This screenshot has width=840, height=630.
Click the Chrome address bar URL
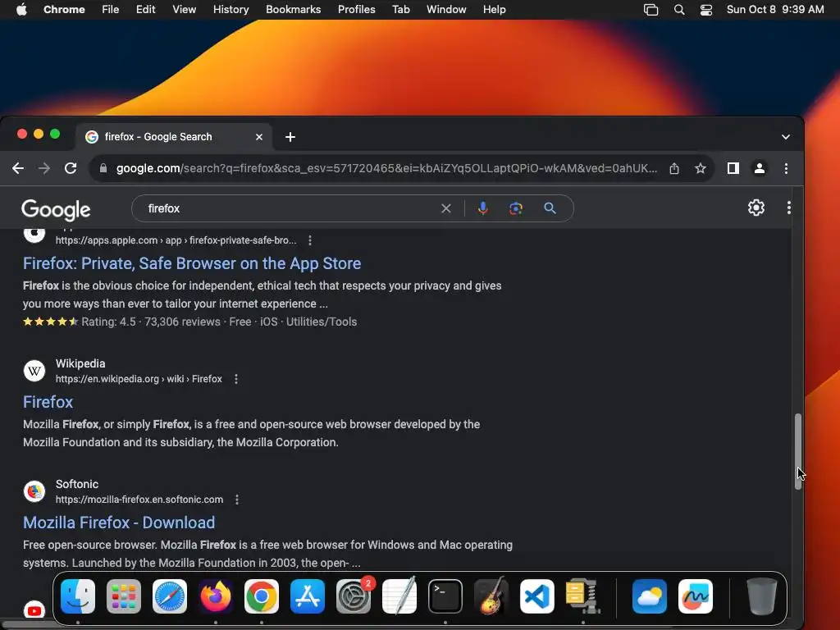[x=386, y=168]
